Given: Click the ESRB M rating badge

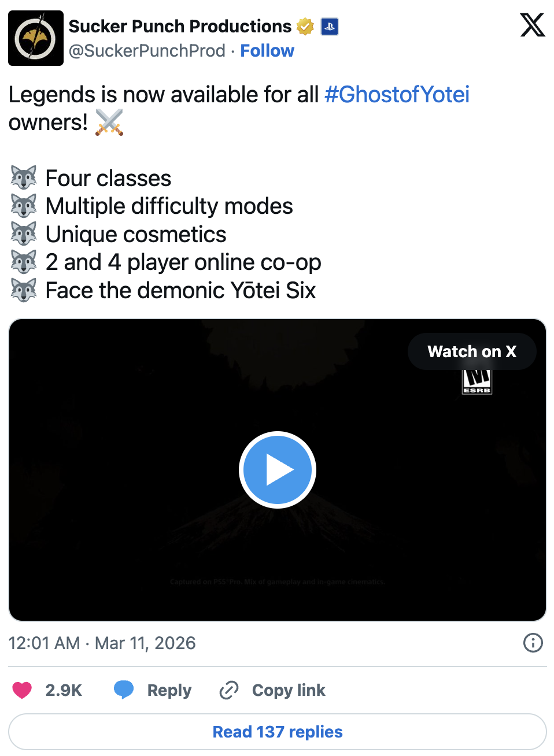Looking at the screenshot, I should 477,383.
